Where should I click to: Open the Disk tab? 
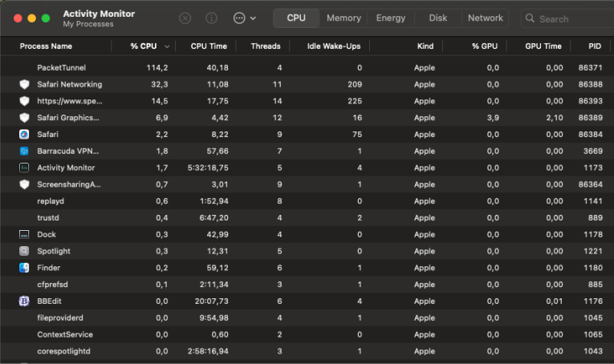coord(437,18)
